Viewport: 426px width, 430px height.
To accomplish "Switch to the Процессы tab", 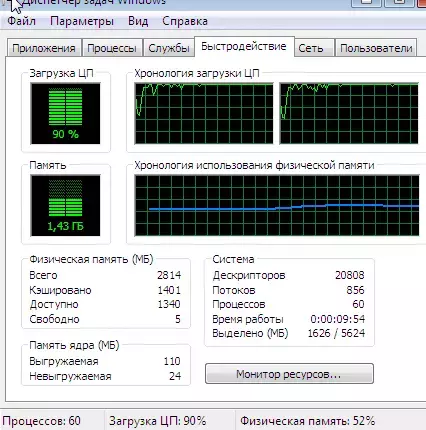I will [x=112, y=48].
